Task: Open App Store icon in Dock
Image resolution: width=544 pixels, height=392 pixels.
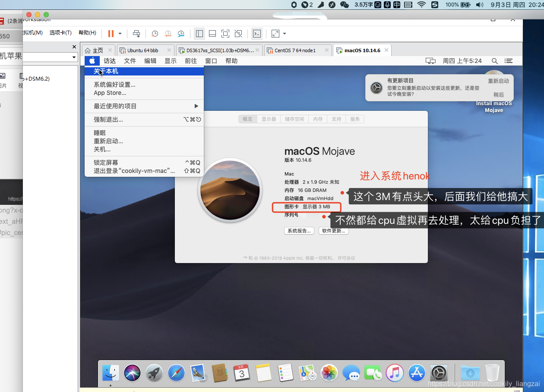Action: [x=417, y=373]
